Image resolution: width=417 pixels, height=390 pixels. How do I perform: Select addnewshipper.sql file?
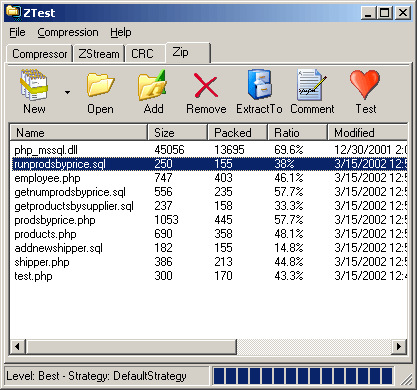coord(58,248)
